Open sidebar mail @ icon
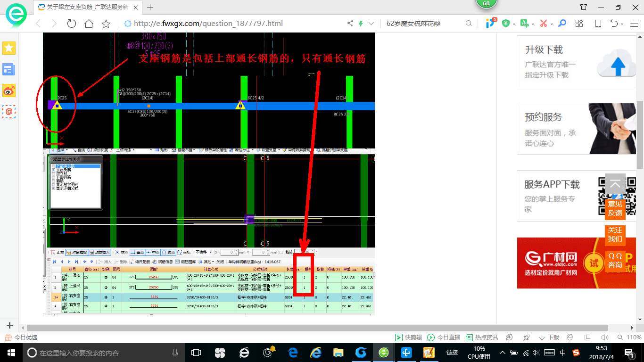The height and width of the screenshot is (362, 644). [x=9, y=112]
